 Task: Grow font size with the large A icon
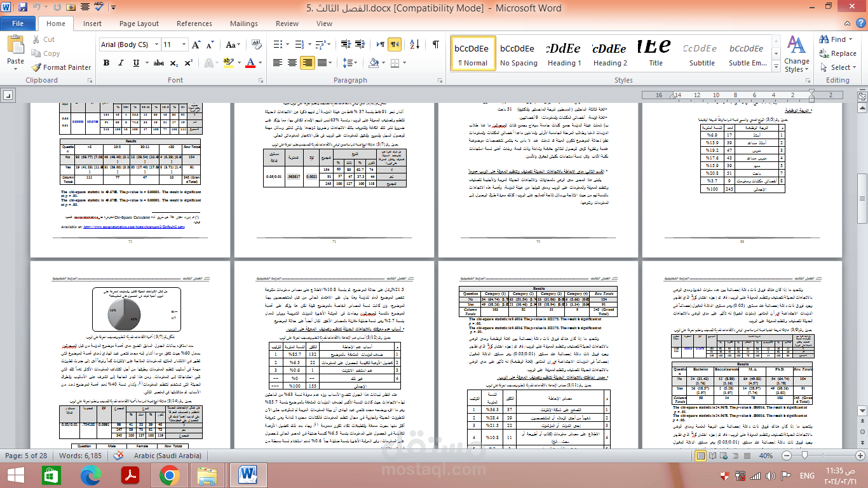pos(195,44)
